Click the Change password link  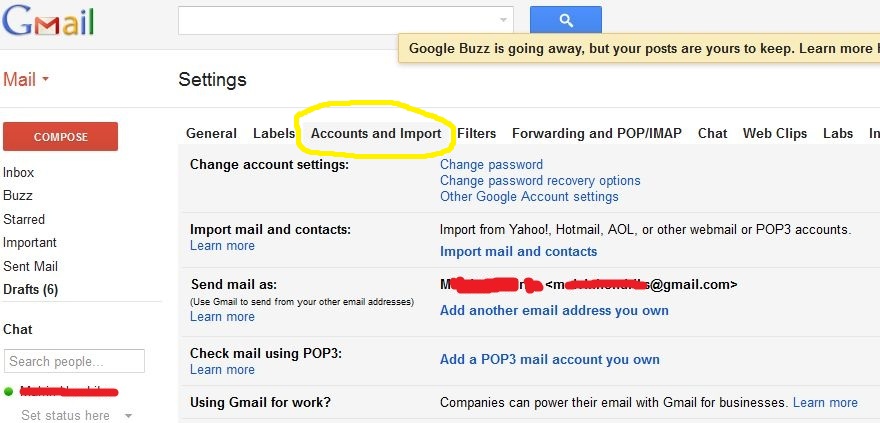(491, 164)
